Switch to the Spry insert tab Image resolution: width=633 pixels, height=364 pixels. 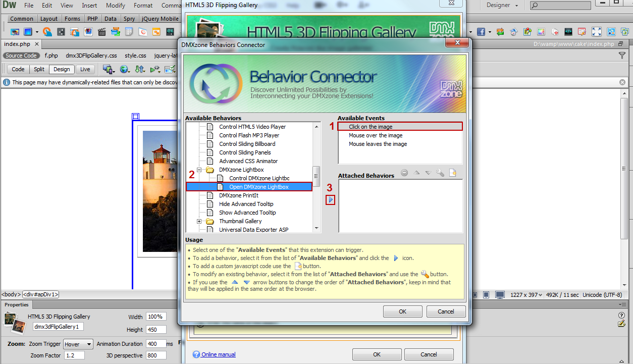129,19
